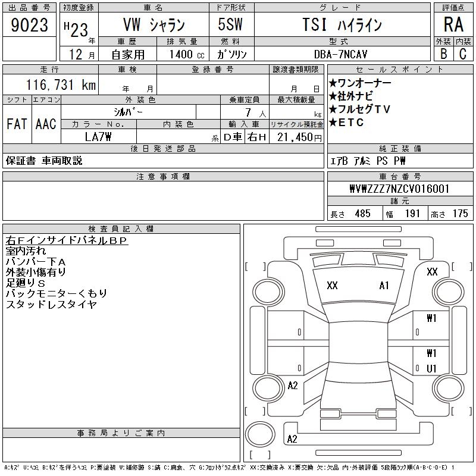Click the A2 mark on the rear bumper
This screenshot has height=476, width=476.
click(x=292, y=439)
